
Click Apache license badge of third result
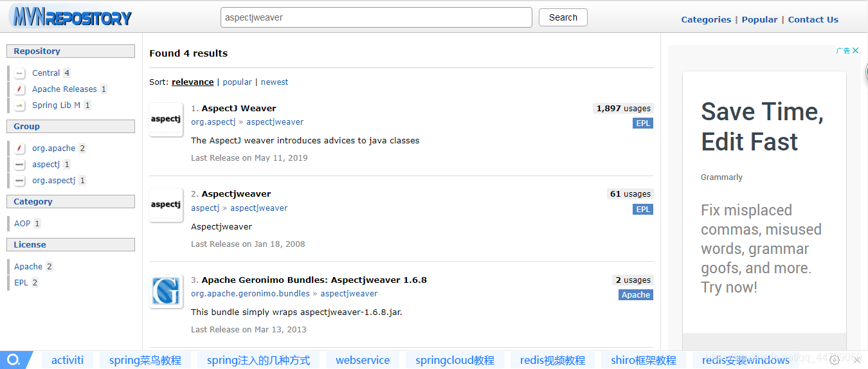pos(636,295)
